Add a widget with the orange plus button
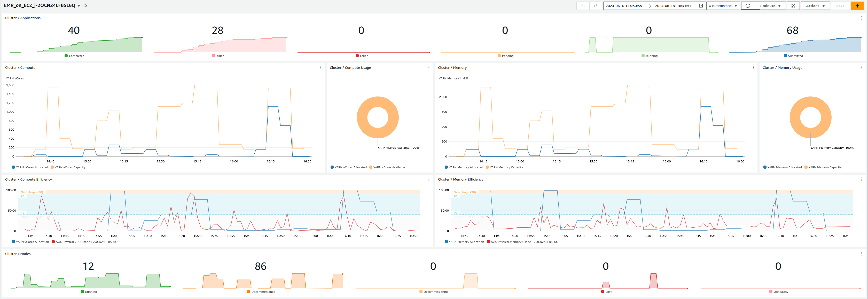This screenshot has width=868, height=299. 857,6
